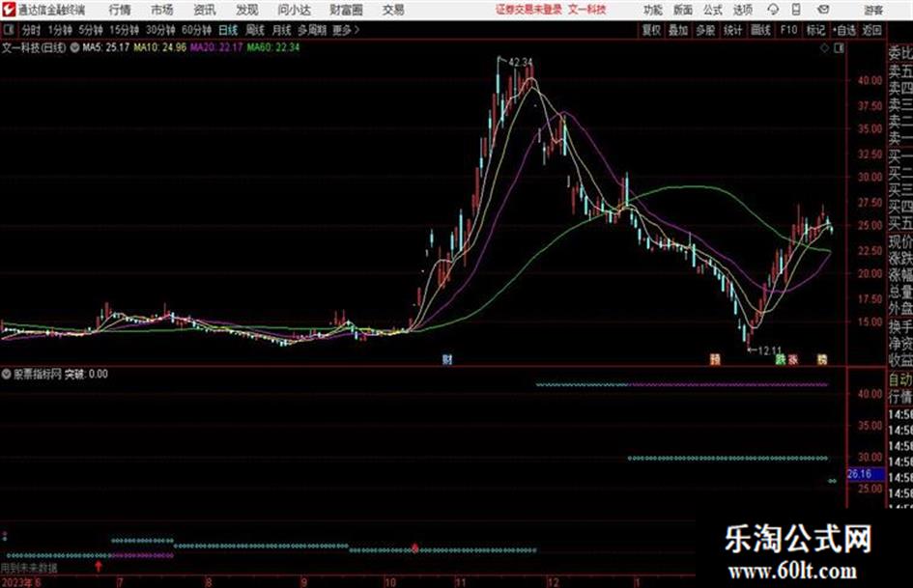Click the 42.34 high price label

click(521, 62)
